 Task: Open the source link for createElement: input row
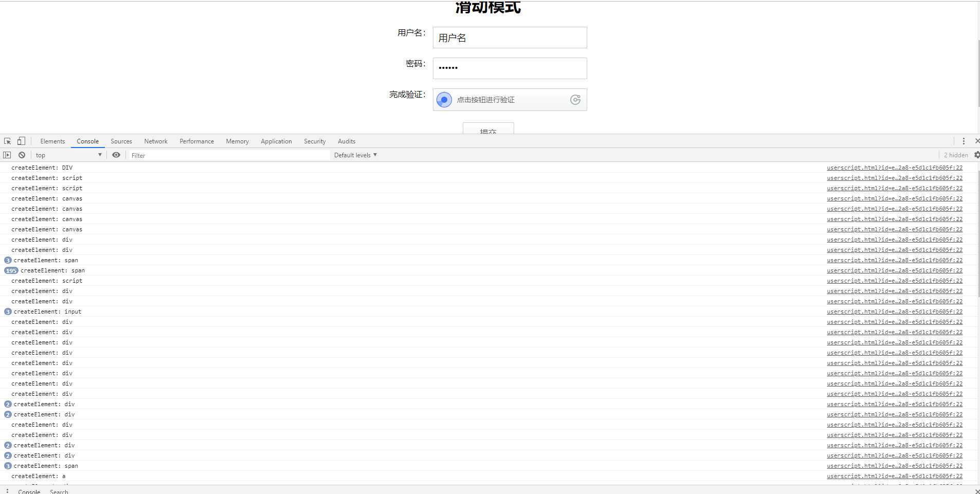point(895,312)
